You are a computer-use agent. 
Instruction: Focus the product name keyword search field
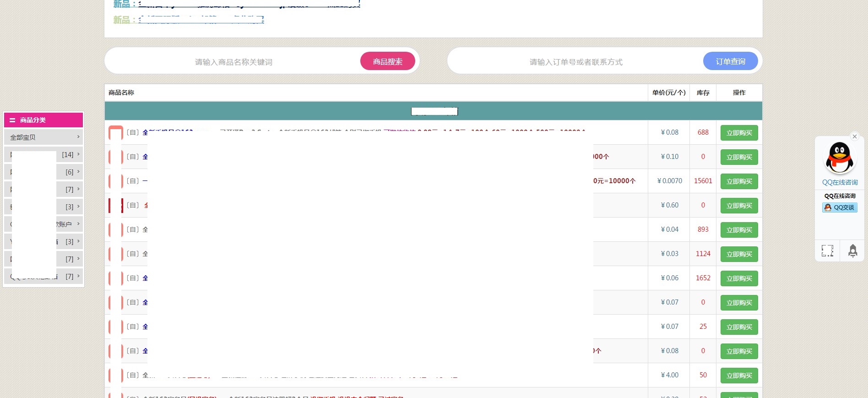click(x=233, y=62)
